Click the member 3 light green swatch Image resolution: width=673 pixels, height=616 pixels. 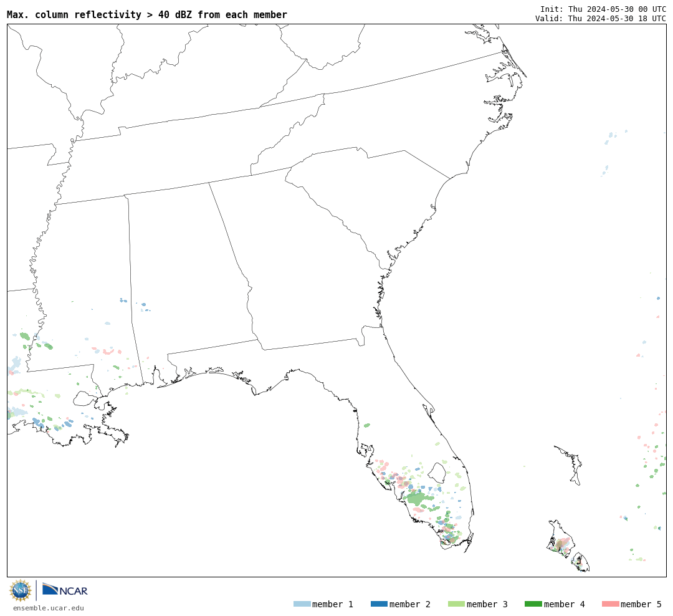tap(456, 604)
